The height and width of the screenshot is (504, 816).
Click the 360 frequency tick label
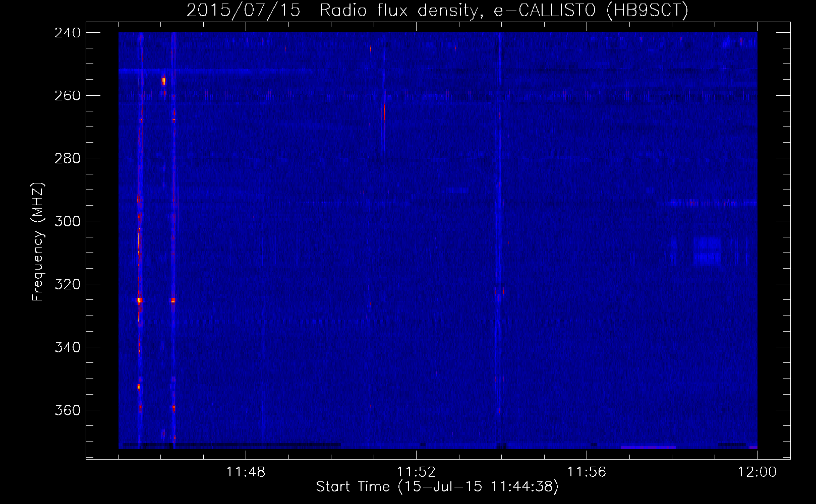pyautogui.click(x=68, y=411)
